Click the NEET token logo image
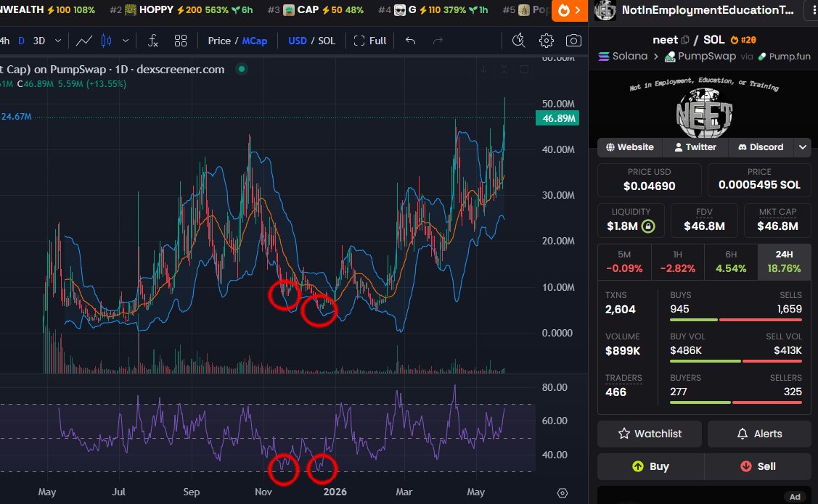This screenshot has width=818, height=504. (x=704, y=113)
